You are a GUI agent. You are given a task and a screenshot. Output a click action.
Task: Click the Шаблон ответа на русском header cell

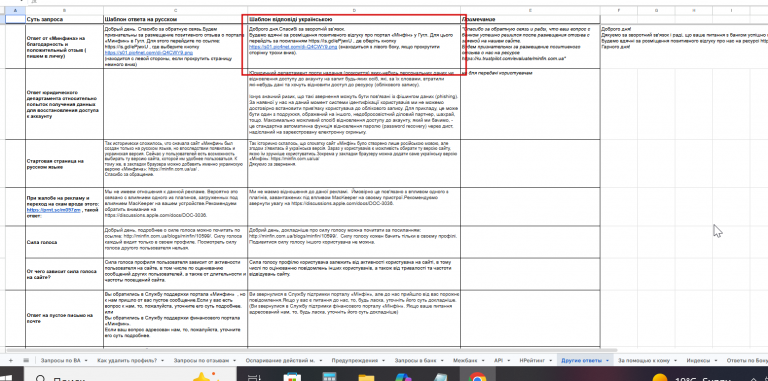(175, 20)
